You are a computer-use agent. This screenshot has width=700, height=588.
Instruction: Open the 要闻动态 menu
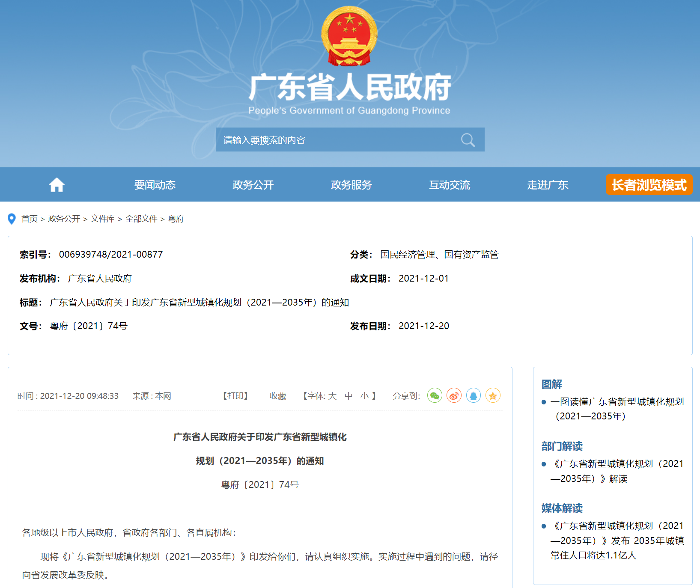[155, 185]
